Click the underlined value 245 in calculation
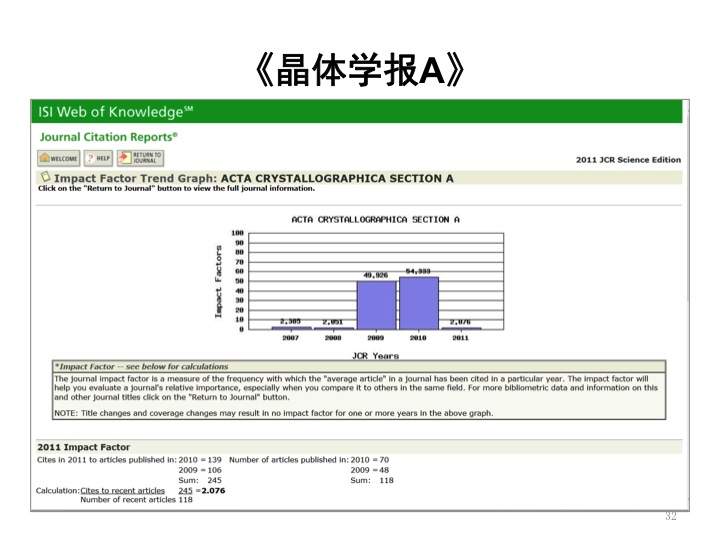Viewport: 720px width, 540px height. click(x=185, y=490)
